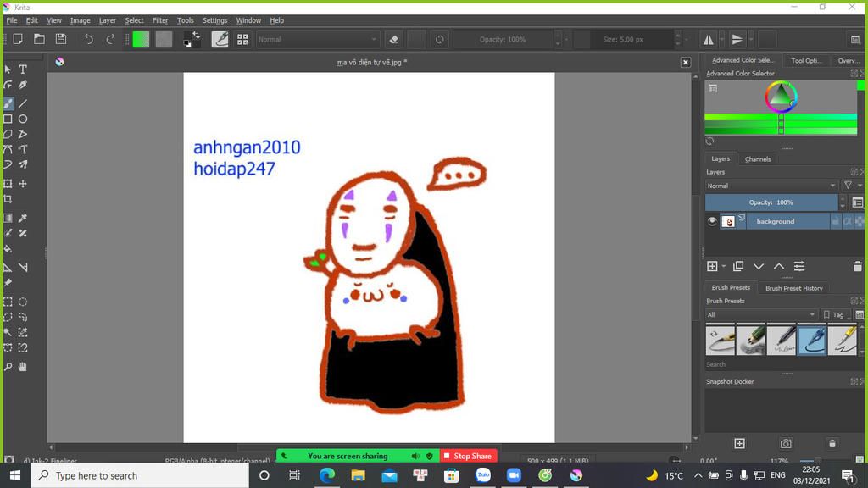Select the Pan hand tool
The height and width of the screenshot is (488, 868).
[x=23, y=367]
